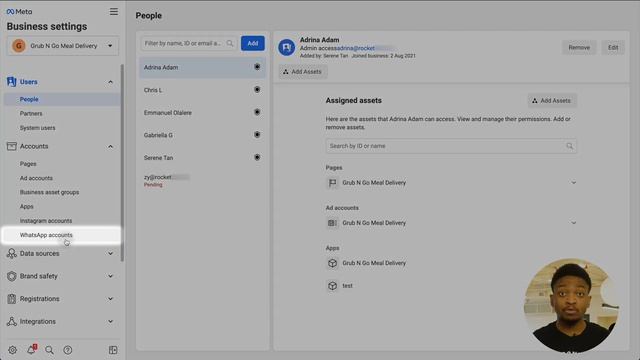Click the test app cube icon

[x=333, y=286]
